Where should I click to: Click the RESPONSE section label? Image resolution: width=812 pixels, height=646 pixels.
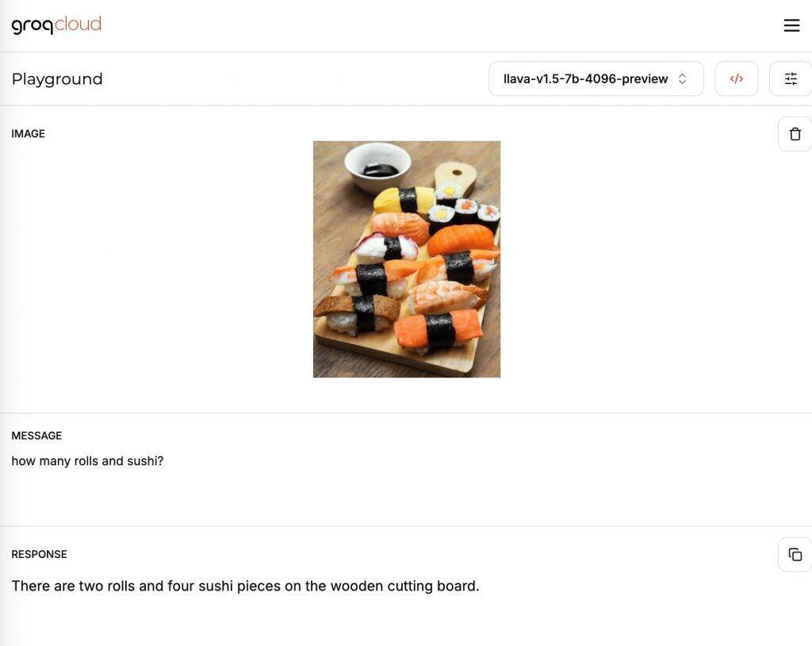pyautogui.click(x=38, y=554)
